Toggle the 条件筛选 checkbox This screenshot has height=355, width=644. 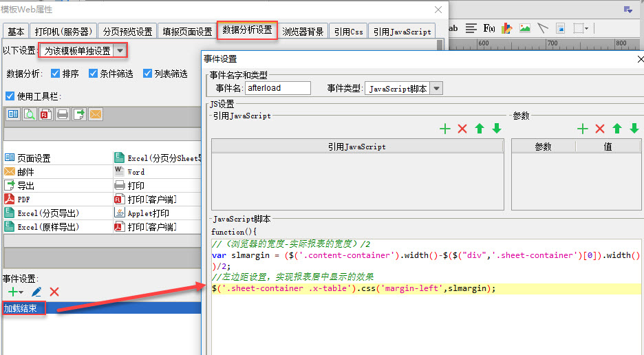coord(94,73)
